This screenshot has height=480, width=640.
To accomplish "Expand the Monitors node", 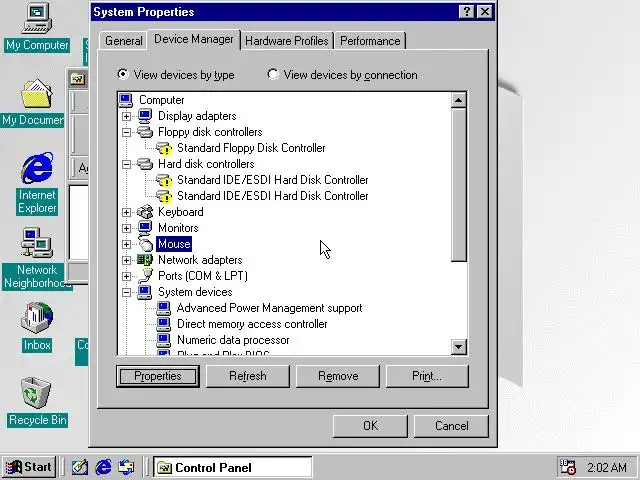I will coord(126,228).
